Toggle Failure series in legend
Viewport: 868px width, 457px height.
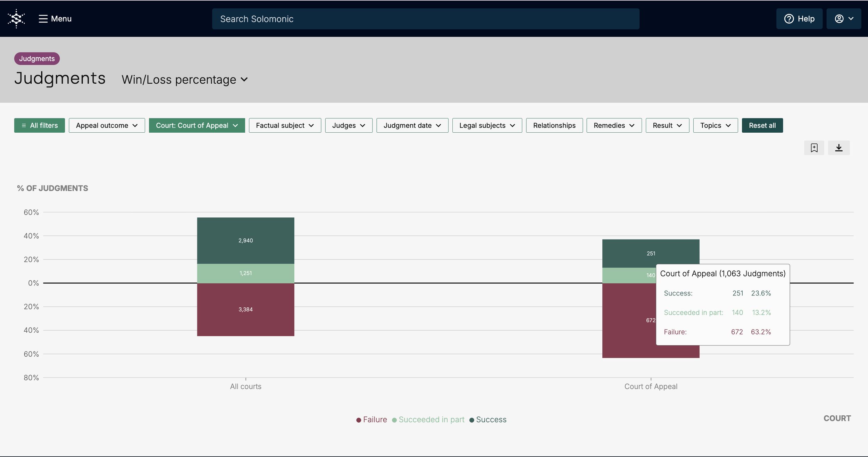coord(372,419)
